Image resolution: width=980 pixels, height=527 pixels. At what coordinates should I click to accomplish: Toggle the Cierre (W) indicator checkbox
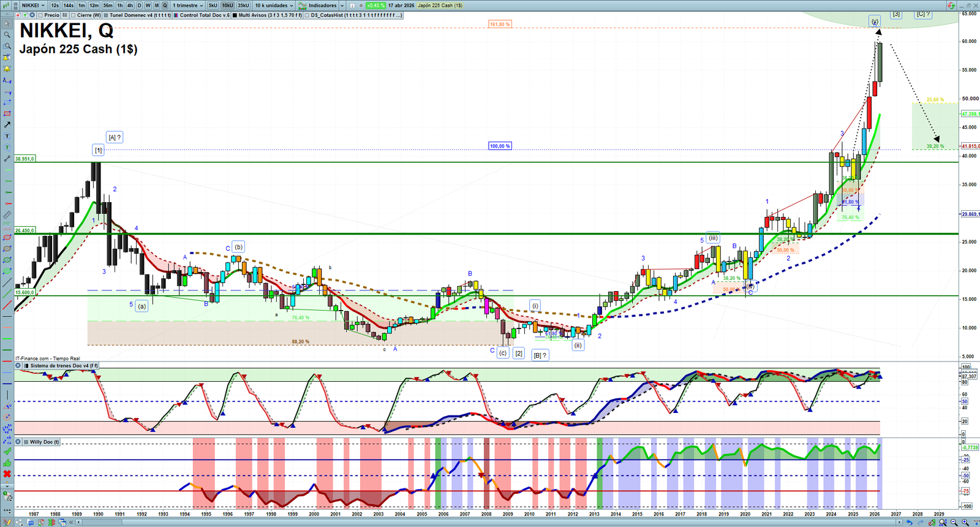pos(73,15)
